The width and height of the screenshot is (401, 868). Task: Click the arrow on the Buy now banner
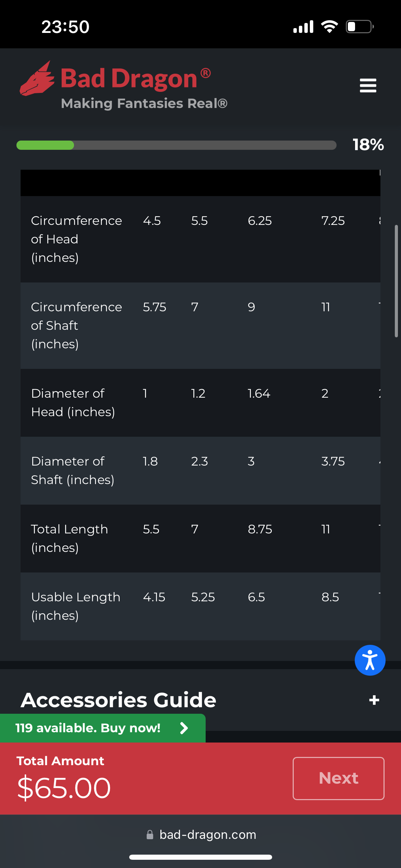(184, 728)
